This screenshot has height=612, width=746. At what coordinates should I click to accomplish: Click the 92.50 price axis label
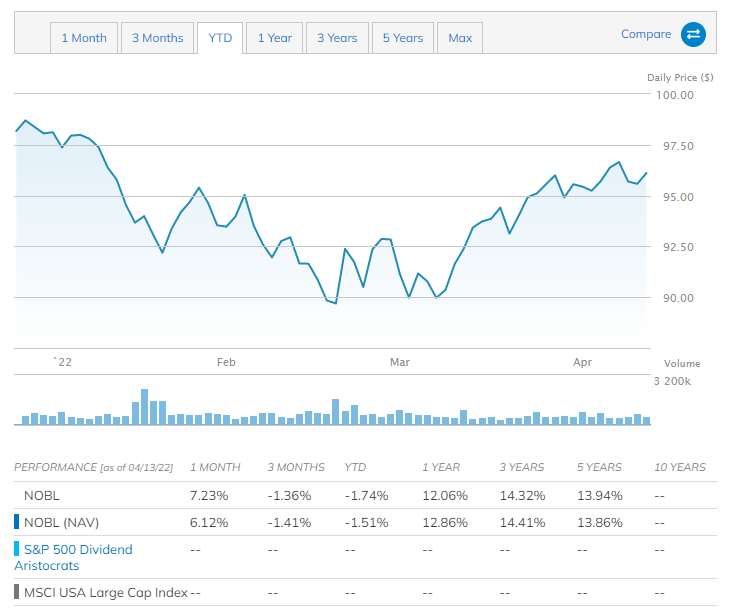[678, 247]
